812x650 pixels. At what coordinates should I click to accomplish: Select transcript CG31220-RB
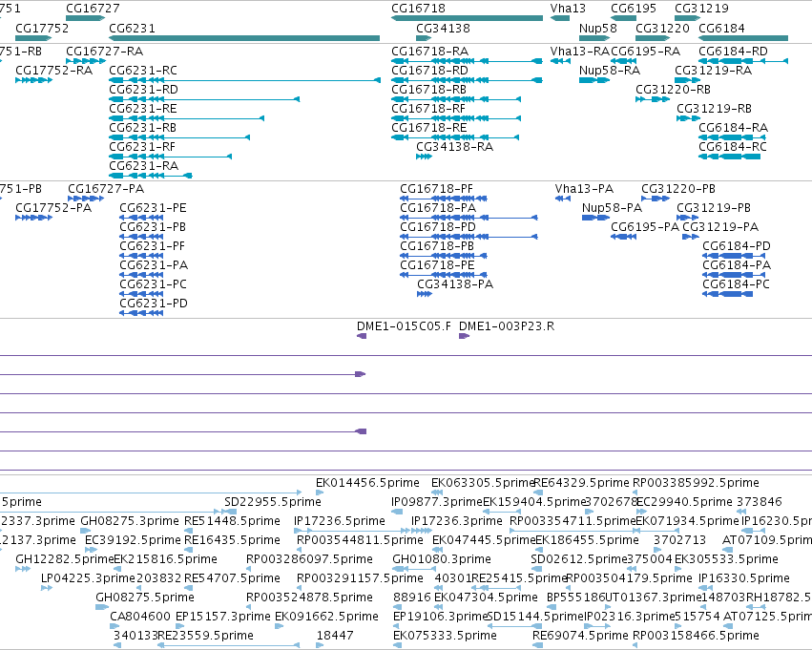pos(653,99)
